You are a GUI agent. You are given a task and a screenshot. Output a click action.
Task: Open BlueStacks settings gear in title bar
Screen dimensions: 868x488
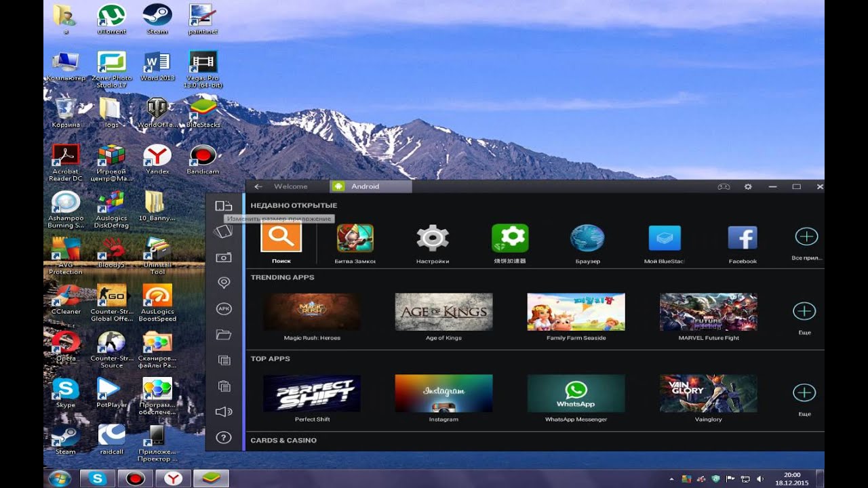pyautogui.click(x=748, y=186)
